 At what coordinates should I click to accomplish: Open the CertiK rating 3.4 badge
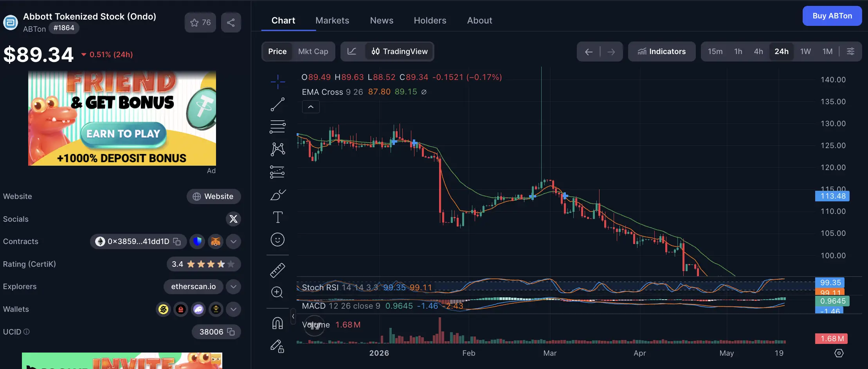tap(203, 264)
